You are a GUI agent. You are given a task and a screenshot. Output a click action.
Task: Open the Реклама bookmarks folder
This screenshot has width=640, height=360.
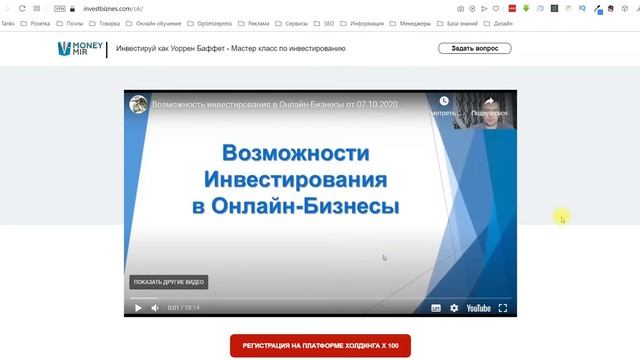[x=253, y=24]
